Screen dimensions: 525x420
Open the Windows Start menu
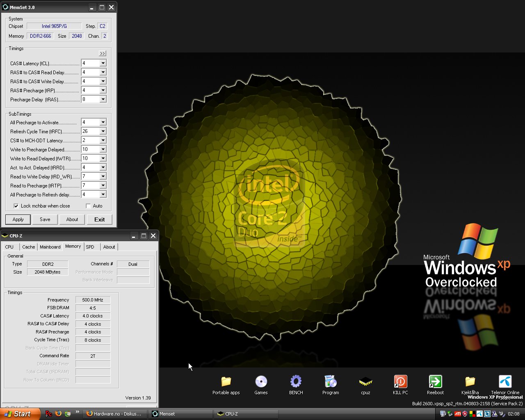pyautogui.click(x=20, y=414)
